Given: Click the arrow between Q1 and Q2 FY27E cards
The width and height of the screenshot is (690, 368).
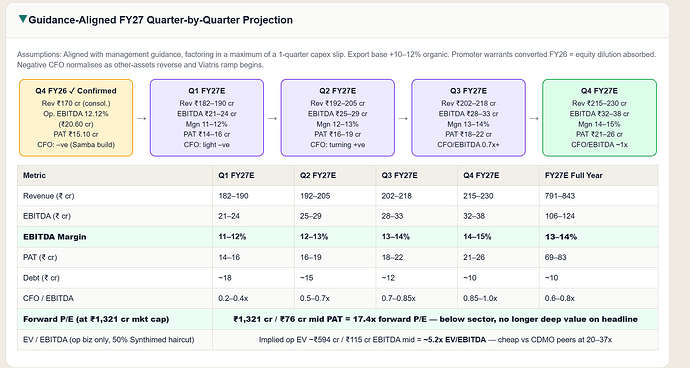Looking at the screenshot, I should pos(272,118).
